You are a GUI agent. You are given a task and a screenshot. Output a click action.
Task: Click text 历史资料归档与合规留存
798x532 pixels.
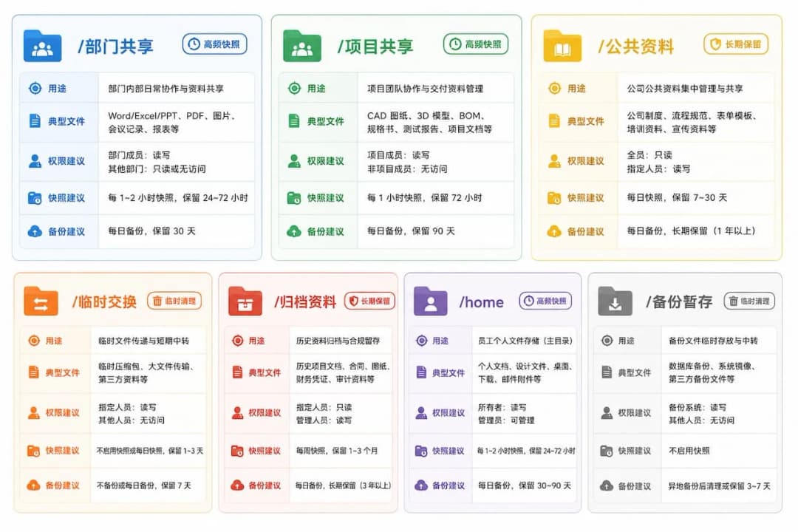(338, 341)
